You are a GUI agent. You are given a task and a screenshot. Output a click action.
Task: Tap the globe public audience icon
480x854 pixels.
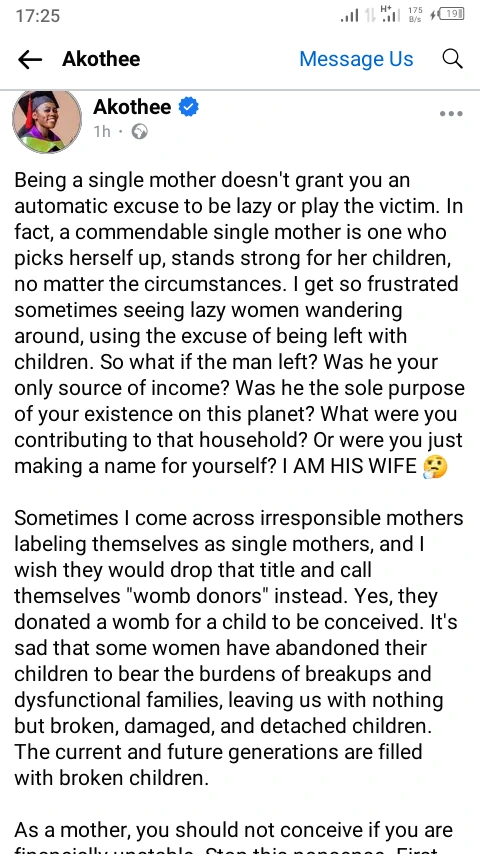[139, 132]
